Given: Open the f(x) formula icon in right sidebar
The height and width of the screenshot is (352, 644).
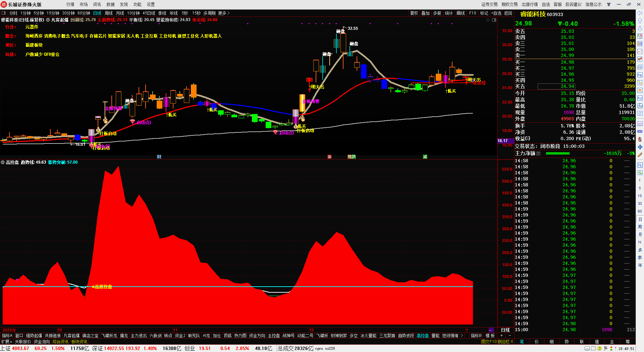Looking at the screenshot, I should [x=640, y=106].
